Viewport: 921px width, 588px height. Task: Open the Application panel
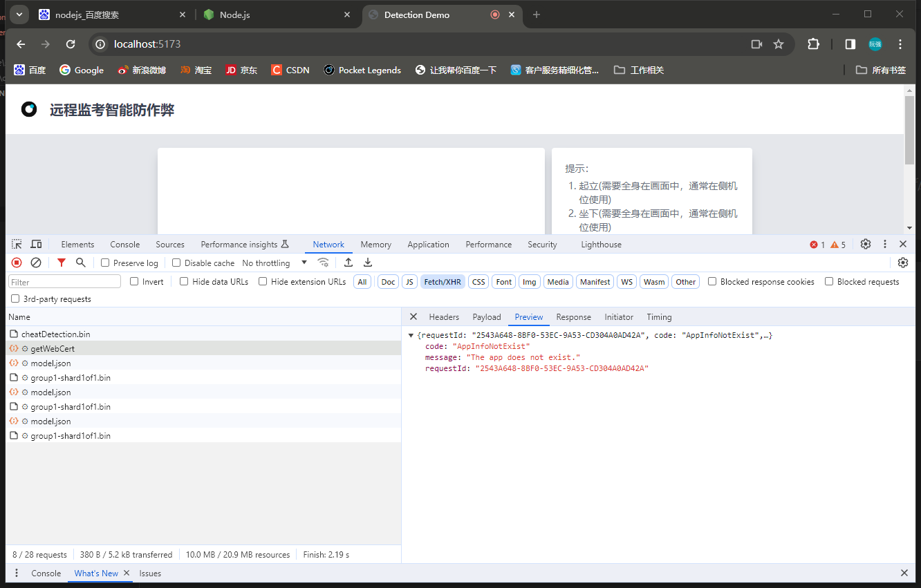pyautogui.click(x=428, y=245)
